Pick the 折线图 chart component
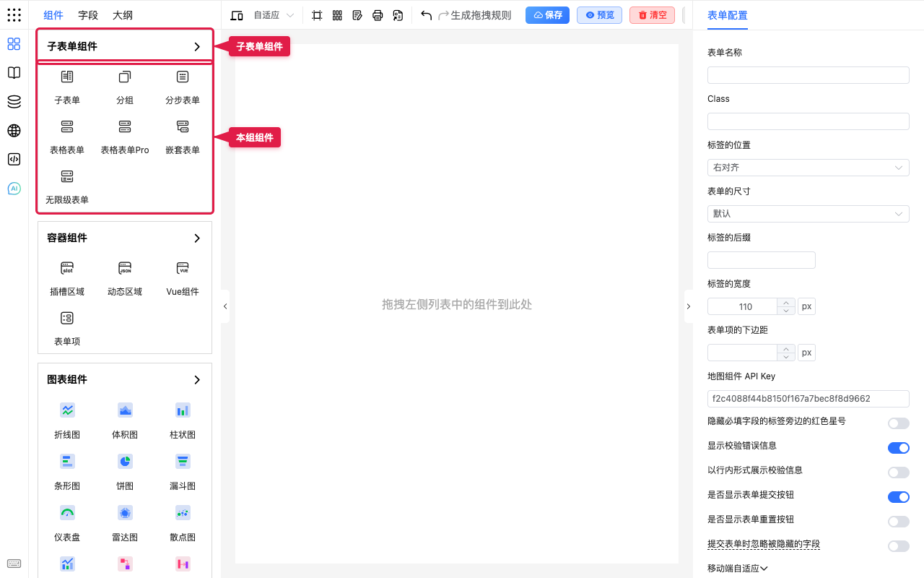Image resolution: width=924 pixels, height=578 pixels. coord(67,420)
